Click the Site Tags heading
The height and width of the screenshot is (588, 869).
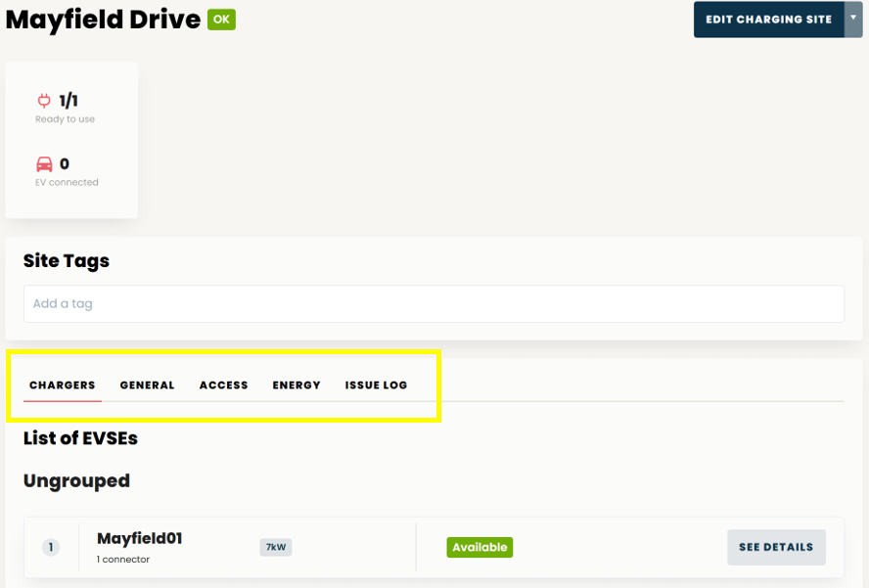(67, 260)
